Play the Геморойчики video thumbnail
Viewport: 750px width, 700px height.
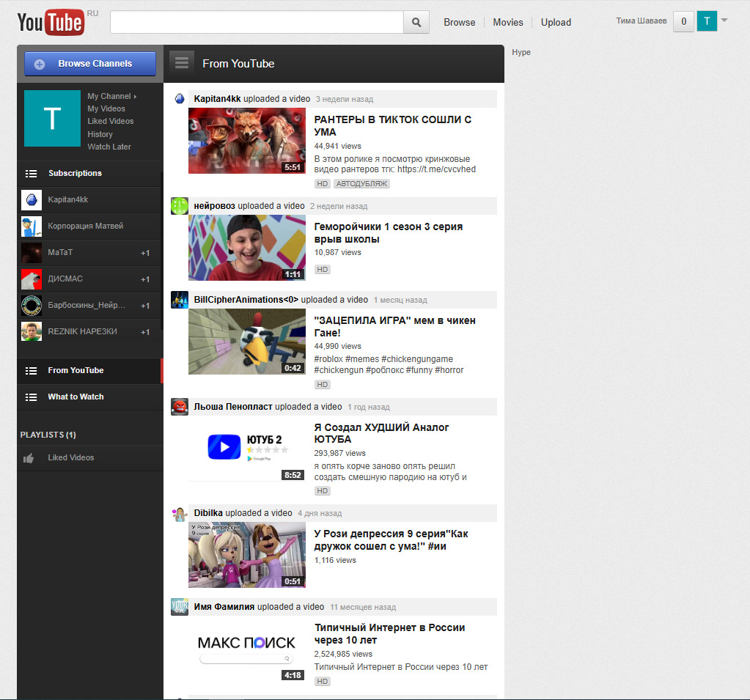[x=247, y=248]
